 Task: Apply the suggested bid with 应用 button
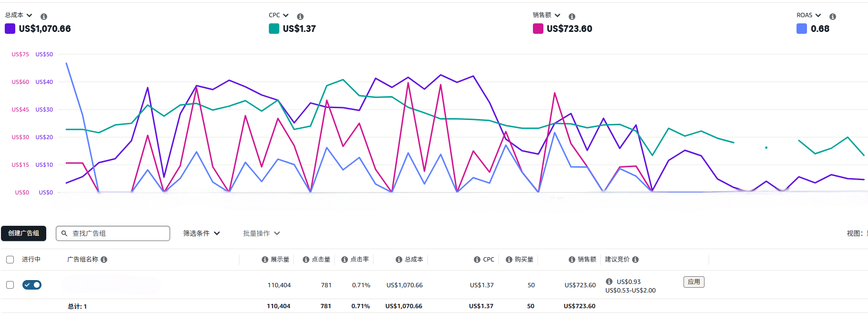coord(694,282)
